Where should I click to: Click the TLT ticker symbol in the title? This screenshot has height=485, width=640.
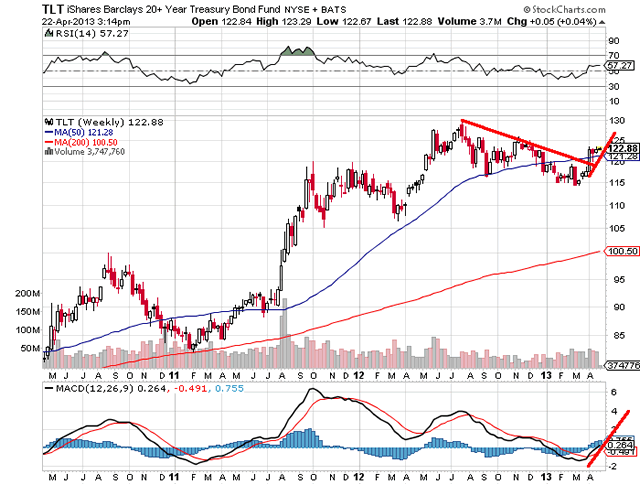(x=53, y=9)
